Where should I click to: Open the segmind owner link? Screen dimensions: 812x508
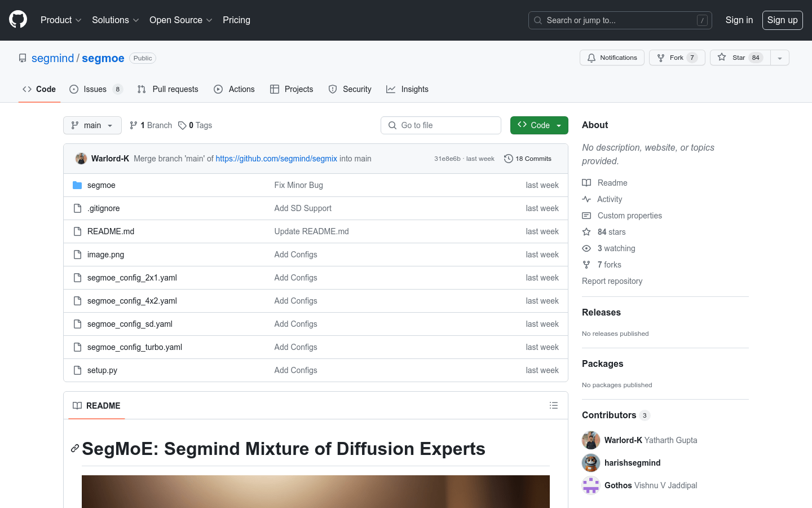[x=52, y=58]
